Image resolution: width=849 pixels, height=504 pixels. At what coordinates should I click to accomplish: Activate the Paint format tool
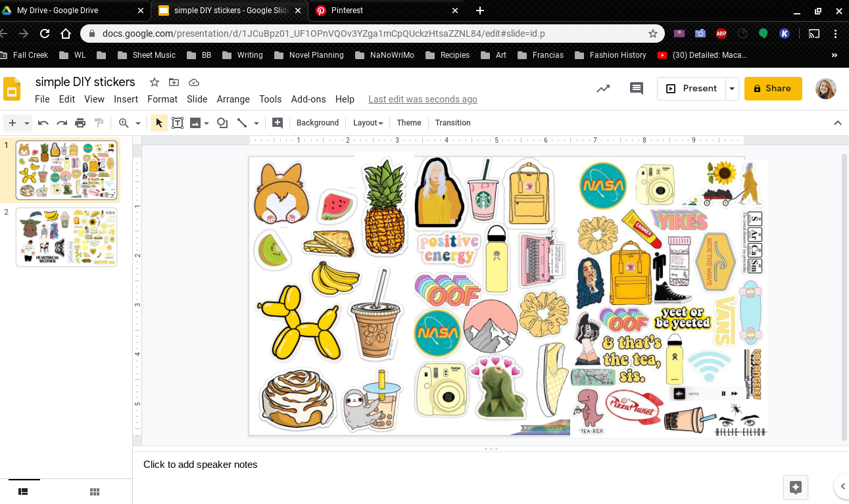(x=100, y=122)
